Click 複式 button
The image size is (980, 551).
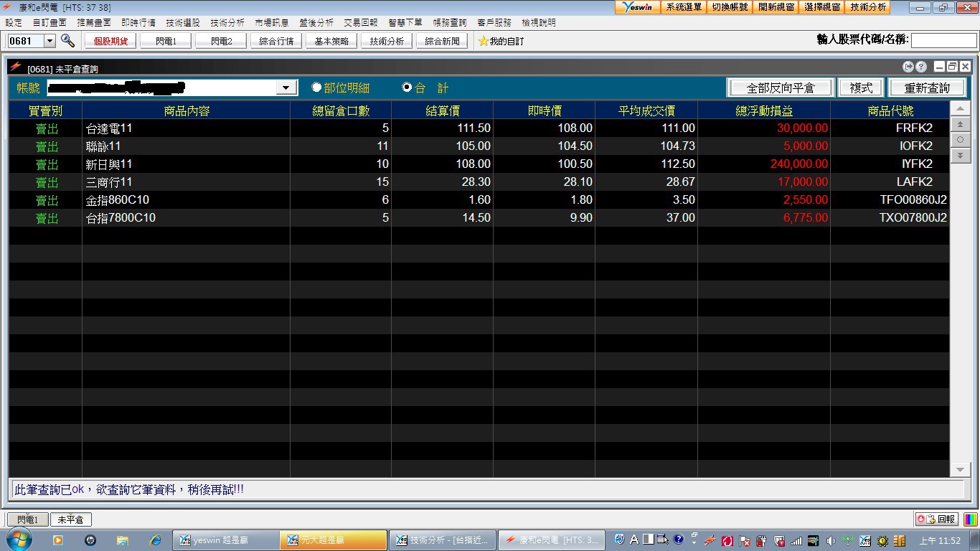pos(861,88)
